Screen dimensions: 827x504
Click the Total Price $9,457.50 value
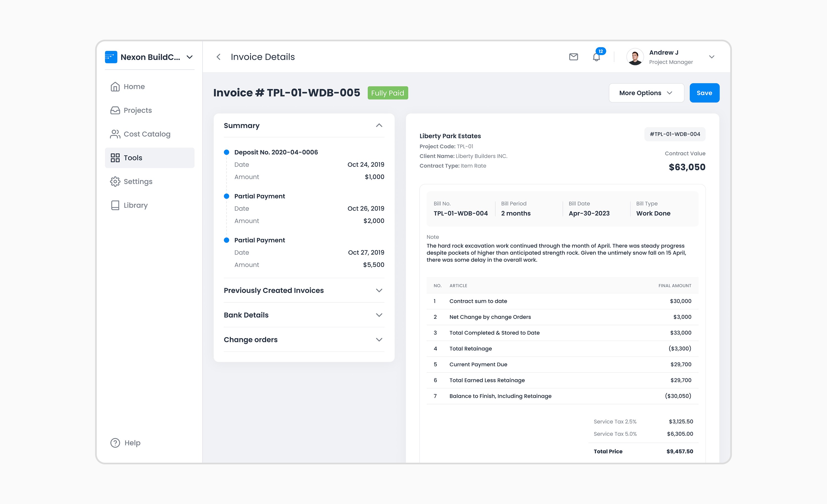coord(680,451)
